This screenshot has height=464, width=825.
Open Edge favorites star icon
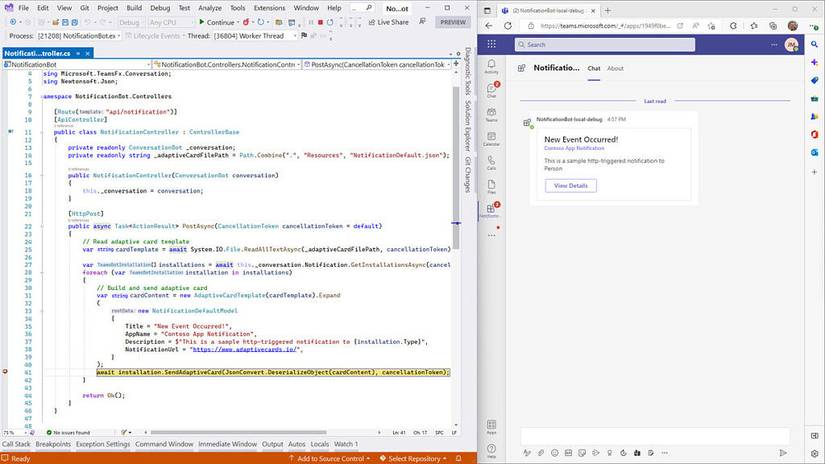(x=754, y=25)
